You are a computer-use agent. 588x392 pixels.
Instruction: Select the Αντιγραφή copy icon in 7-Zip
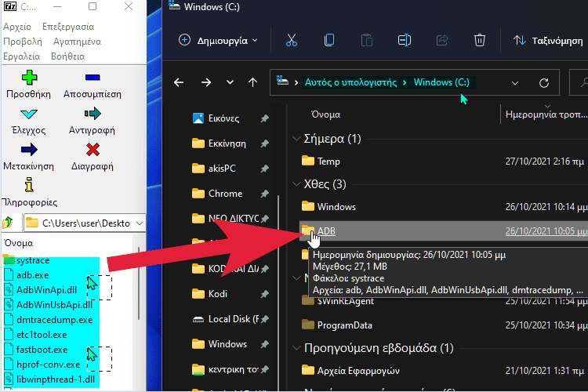click(x=92, y=114)
